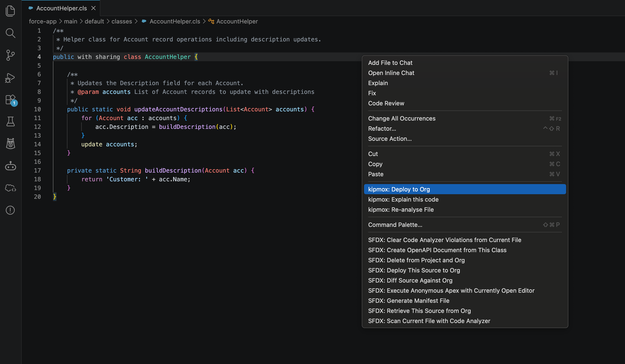Choose Add File to Chat

point(465,63)
